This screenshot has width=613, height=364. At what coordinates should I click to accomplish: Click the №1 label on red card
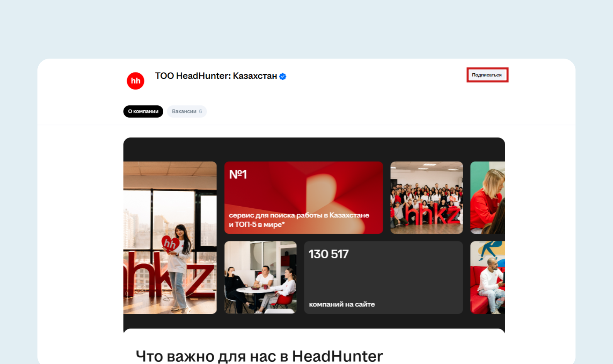pyautogui.click(x=238, y=175)
